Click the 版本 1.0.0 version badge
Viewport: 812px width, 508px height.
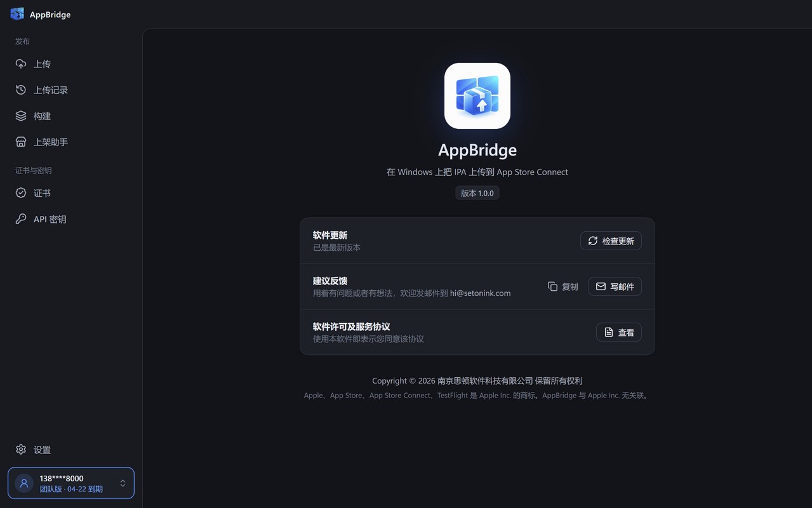point(477,193)
